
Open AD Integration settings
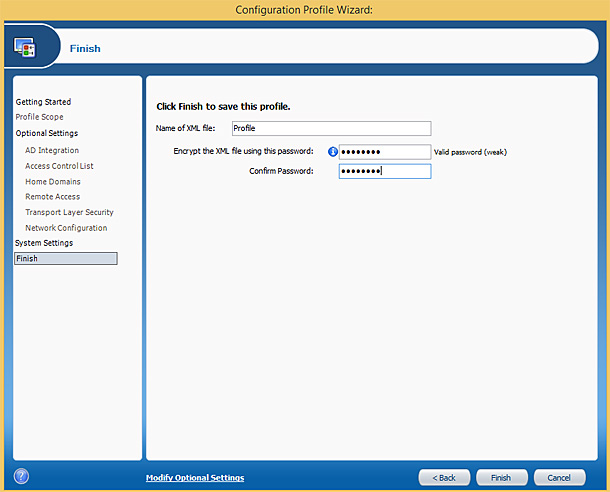(x=52, y=150)
